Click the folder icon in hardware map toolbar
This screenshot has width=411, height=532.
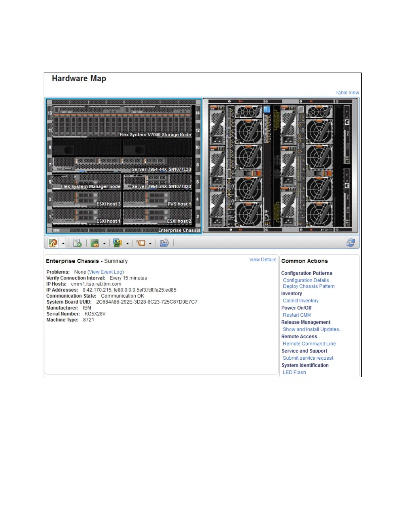[164, 243]
